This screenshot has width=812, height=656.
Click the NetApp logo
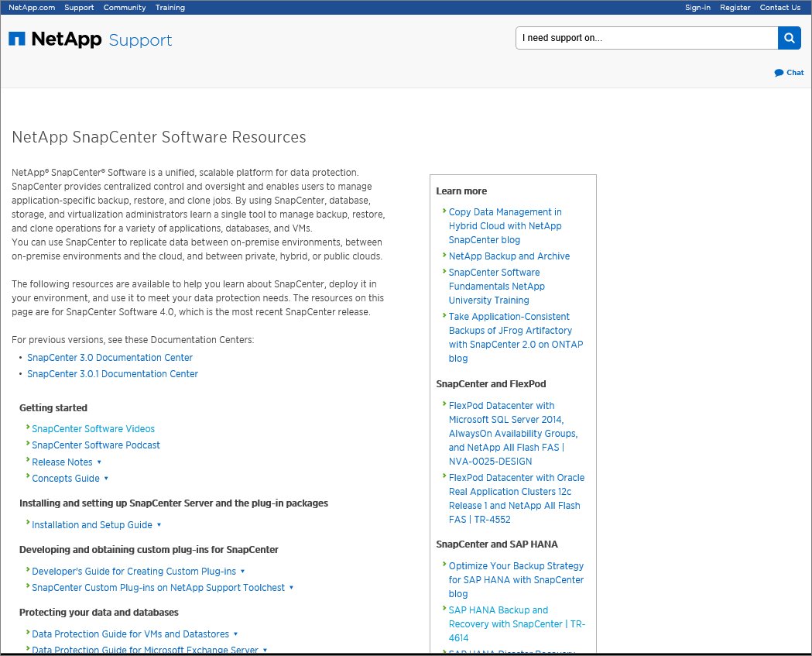coord(55,39)
